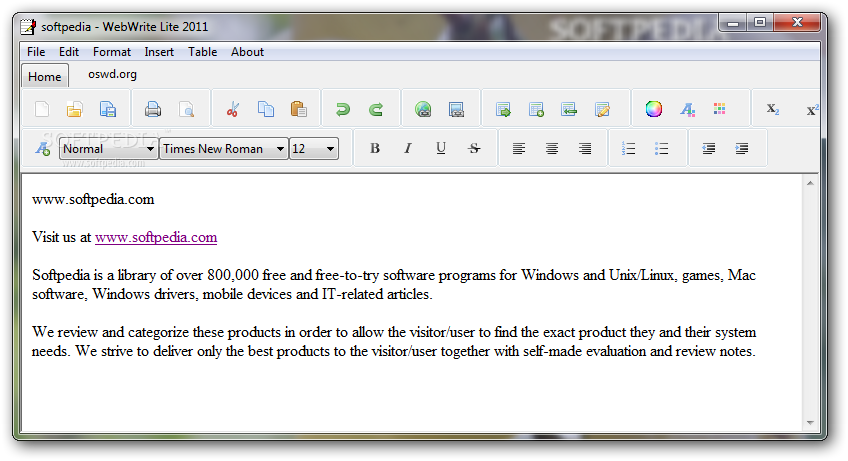Click the scrollbar down arrow
Screen dimensions: 848x461
(x=810, y=423)
